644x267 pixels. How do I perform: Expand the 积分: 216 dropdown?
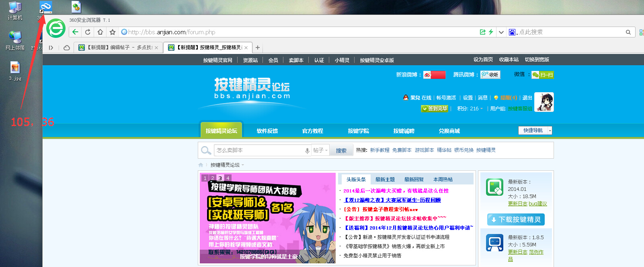pos(470,108)
